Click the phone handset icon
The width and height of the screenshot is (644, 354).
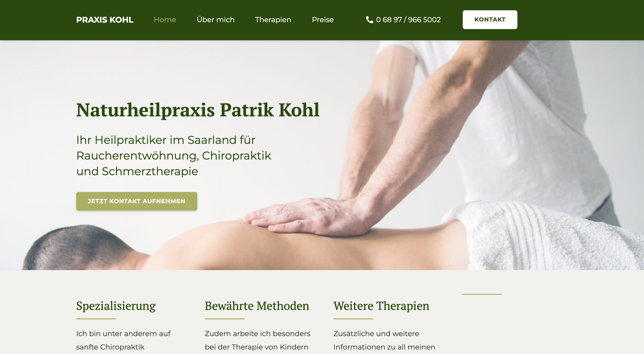(369, 19)
